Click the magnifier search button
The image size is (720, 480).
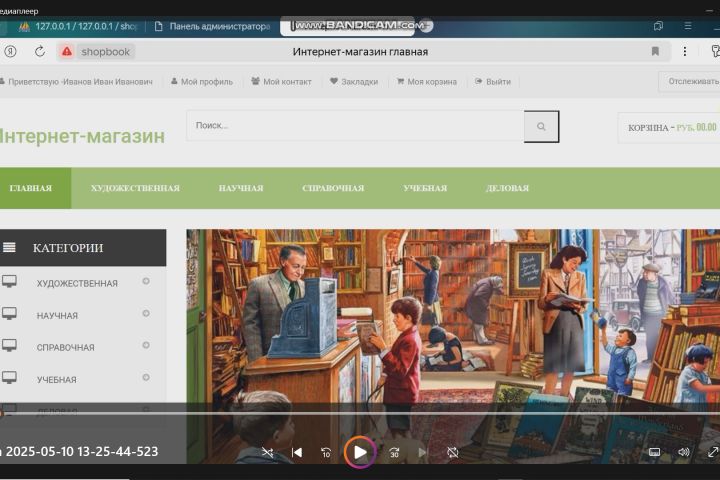pyautogui.click(x=541, y=126)
